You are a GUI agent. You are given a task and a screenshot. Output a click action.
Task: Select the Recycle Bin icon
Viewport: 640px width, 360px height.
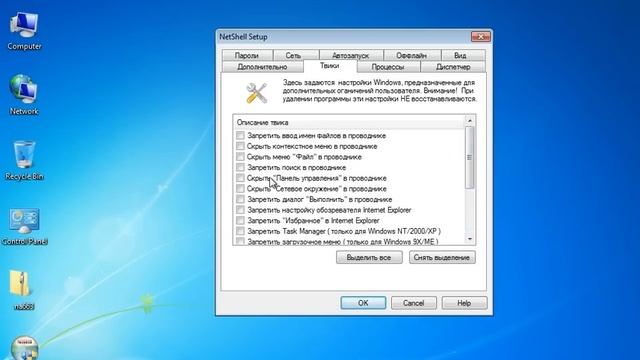pos(24,160)
